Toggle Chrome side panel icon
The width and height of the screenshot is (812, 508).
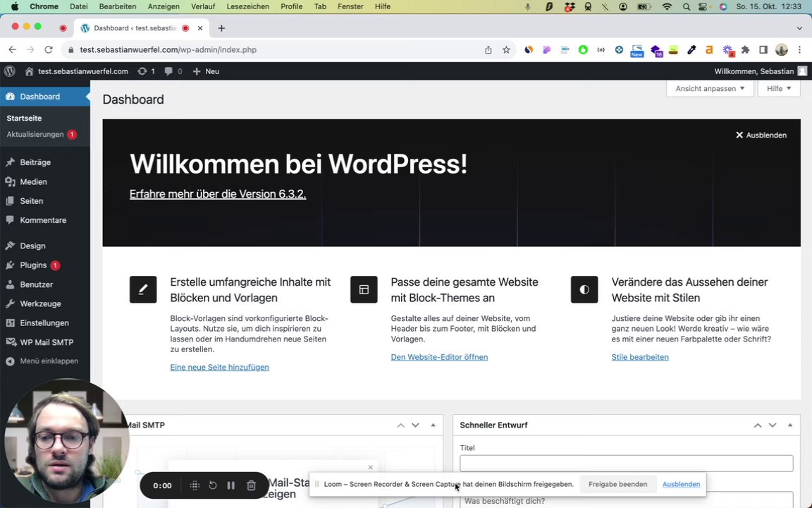pos(763,50)
